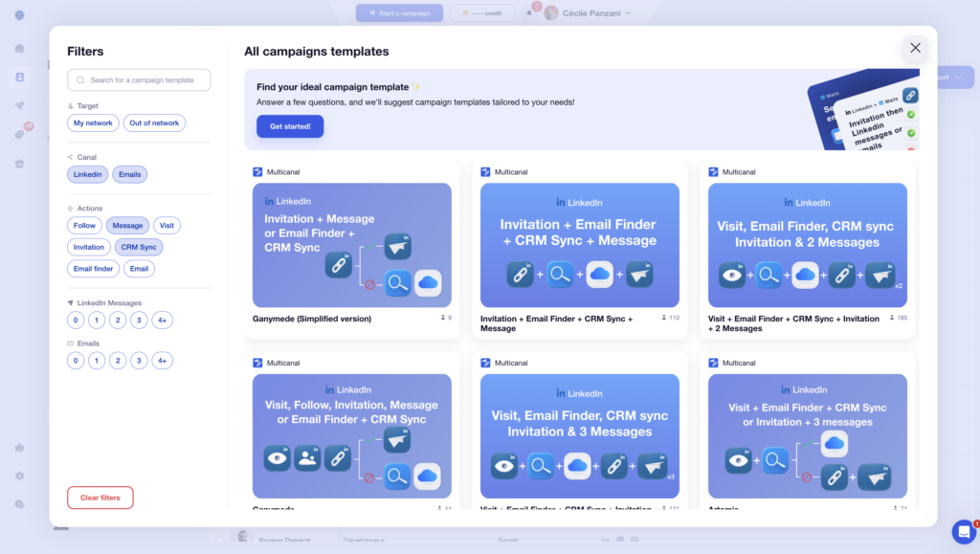Select the home icon at the top of sidebar
The width and height of the screenshot is (980, 554).
(19, 48)
